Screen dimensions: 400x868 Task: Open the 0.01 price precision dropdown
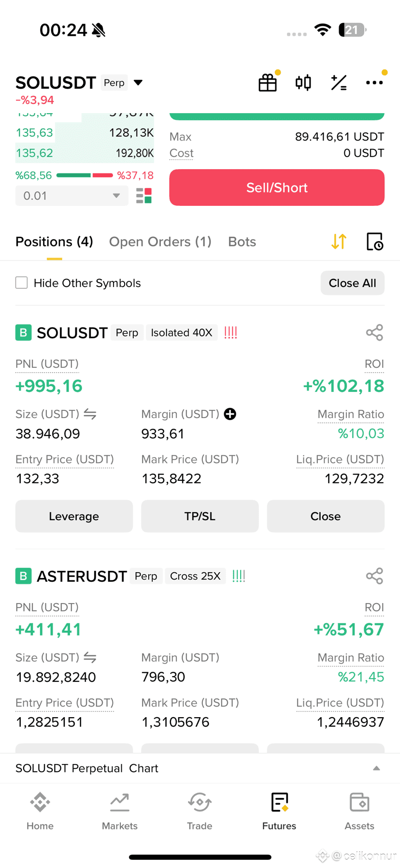pos(72,196)
